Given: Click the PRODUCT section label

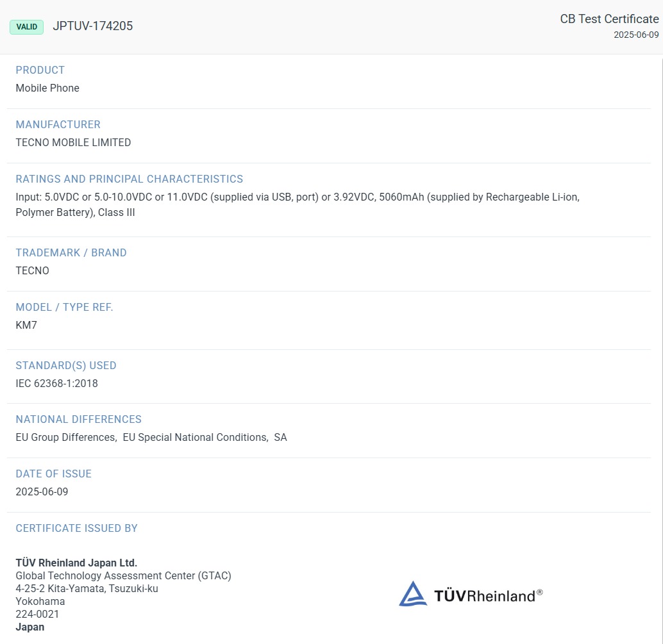Looking at the screenshot, I should click(40, 70).
